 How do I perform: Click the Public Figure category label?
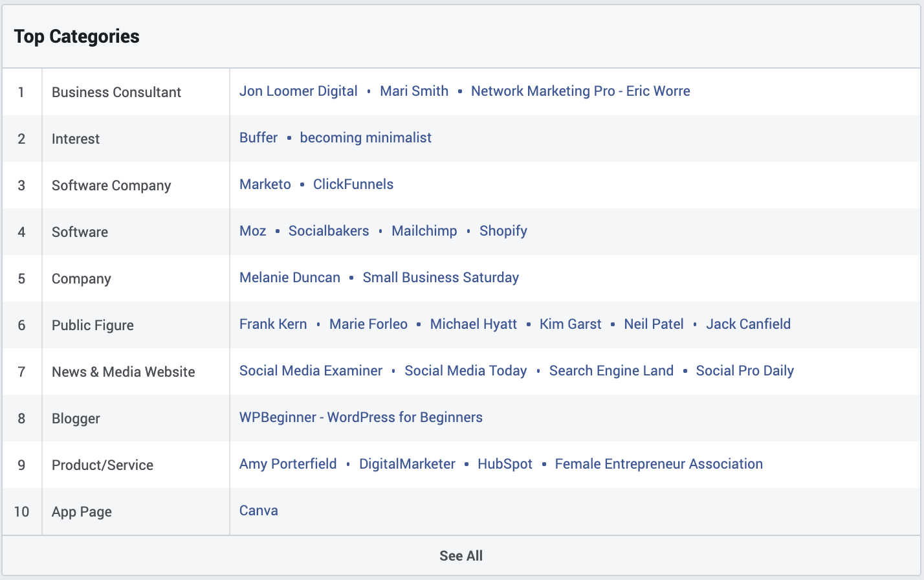[93, 326]
